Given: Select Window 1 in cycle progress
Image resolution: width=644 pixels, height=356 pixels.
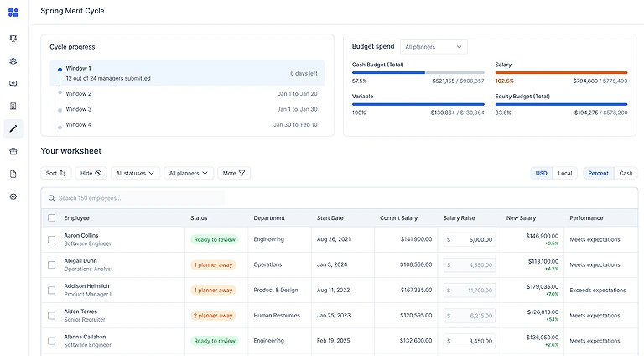Looking at the screenshot, I should point(187,73).
